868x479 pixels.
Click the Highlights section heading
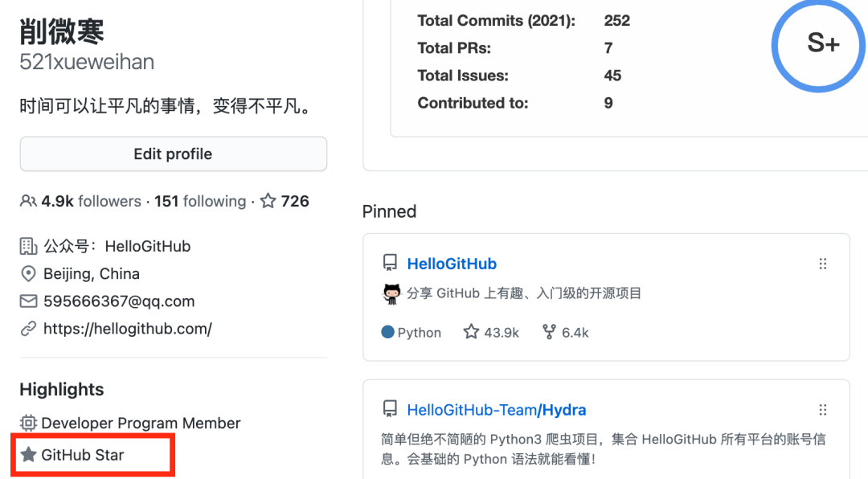[x=61, y=389]
